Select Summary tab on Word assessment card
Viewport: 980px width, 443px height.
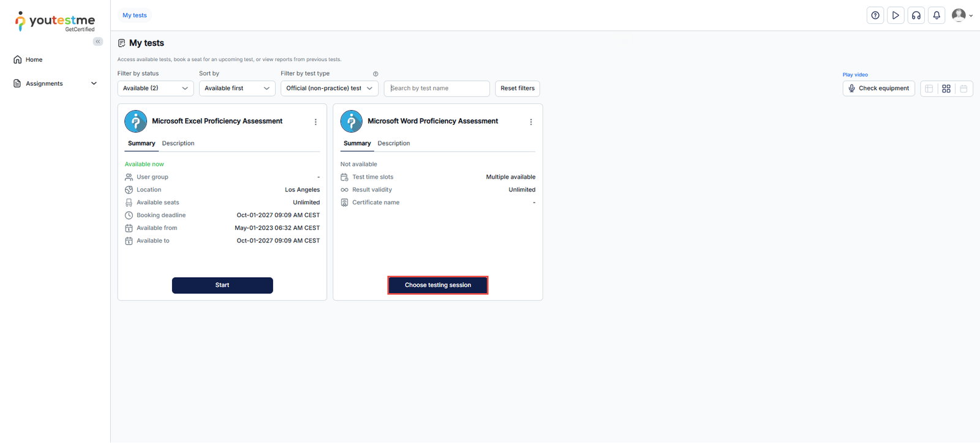click(357, 143)
